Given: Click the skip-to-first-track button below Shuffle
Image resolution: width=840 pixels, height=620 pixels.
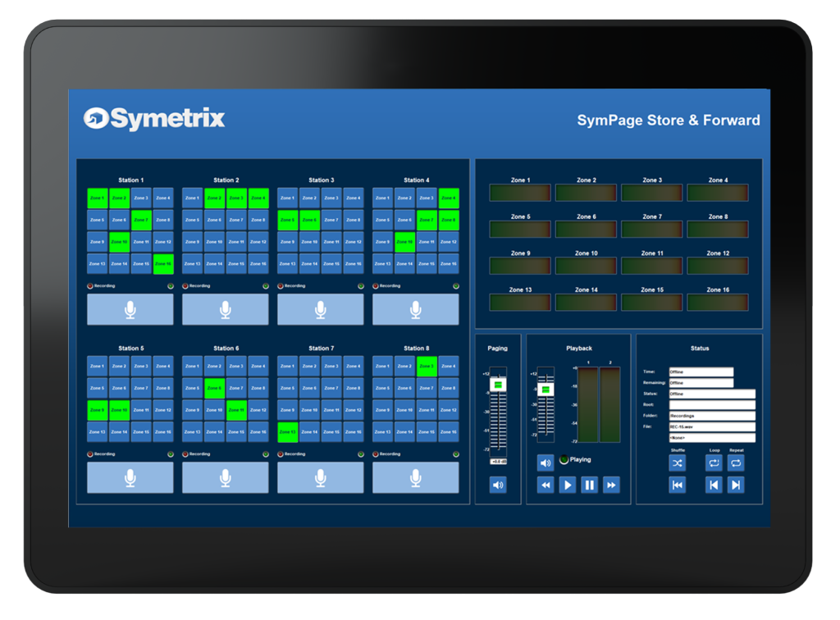Looking at the screenshot, I should (x=678, y=485).
